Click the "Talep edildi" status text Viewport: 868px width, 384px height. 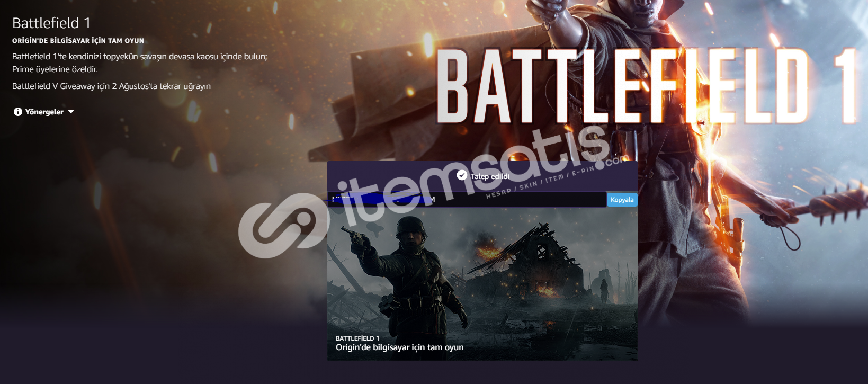(490, 176)
